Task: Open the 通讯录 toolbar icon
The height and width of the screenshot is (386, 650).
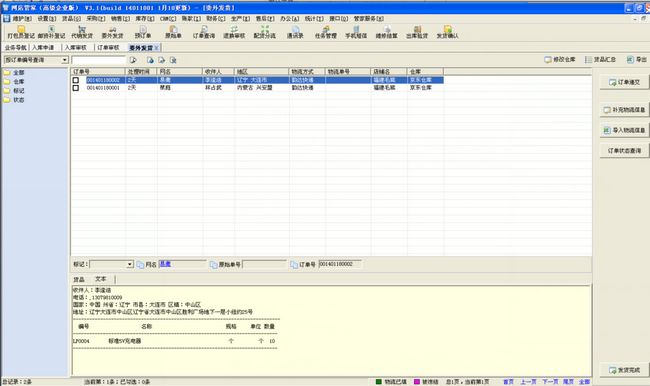Action: click(295, 32)
